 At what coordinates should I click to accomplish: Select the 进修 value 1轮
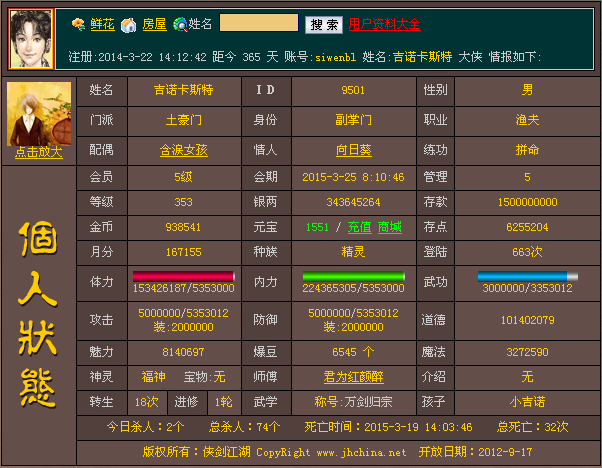click(224, 402)
